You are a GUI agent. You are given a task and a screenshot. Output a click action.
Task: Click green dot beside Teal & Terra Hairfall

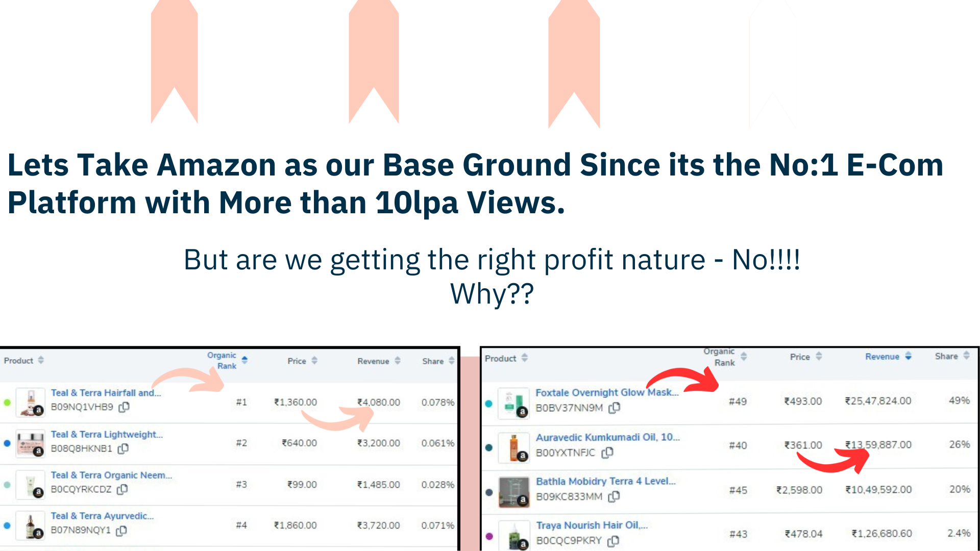click(7, 403)
